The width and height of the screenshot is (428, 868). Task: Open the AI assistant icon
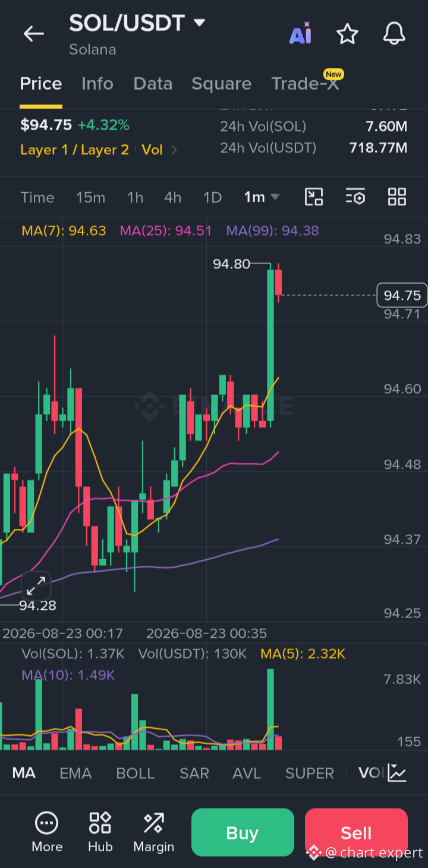300,34
